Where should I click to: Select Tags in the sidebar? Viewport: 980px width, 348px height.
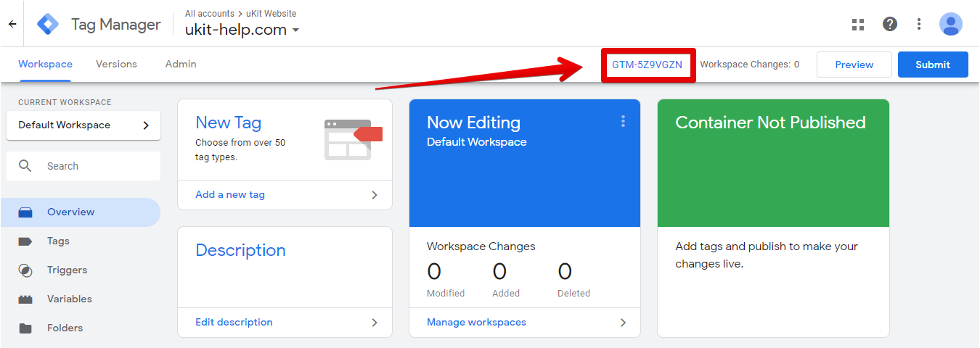click(80, 241)
